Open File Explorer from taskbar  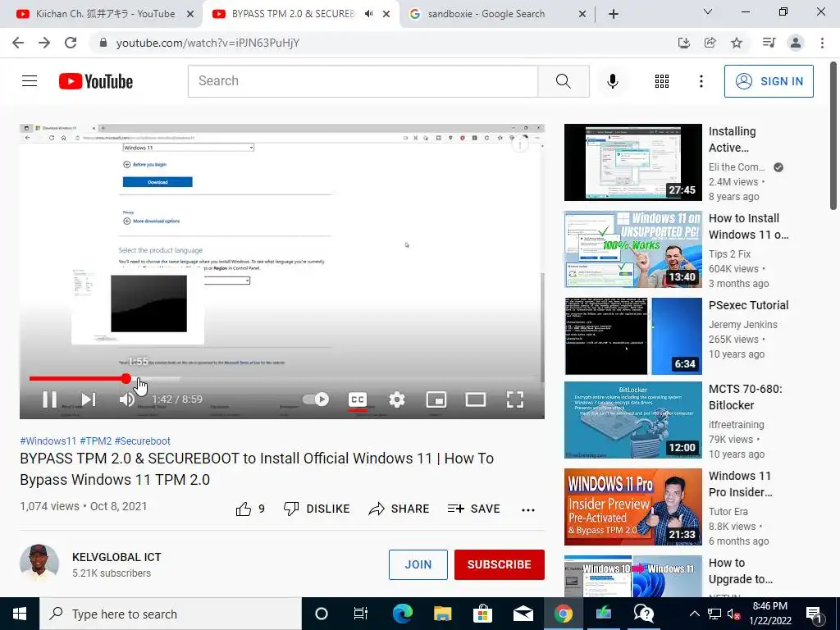[x=442, y=614]
